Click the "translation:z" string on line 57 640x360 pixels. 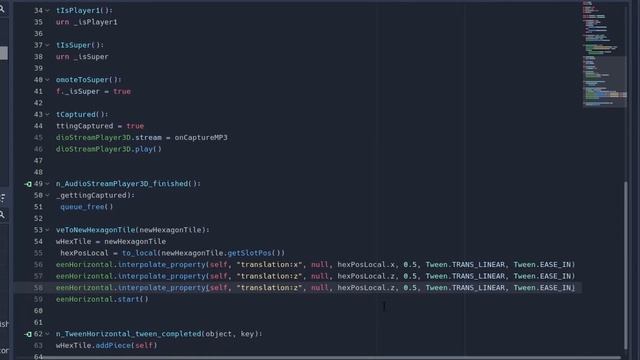[270, 276]
